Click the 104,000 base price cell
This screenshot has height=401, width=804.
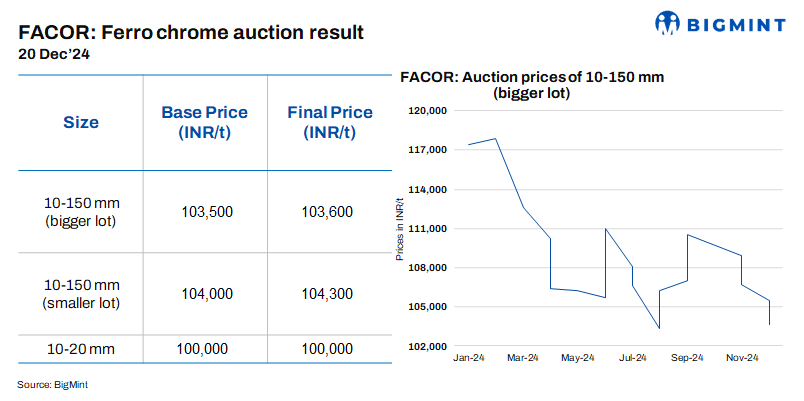click(x=207, y=294)
